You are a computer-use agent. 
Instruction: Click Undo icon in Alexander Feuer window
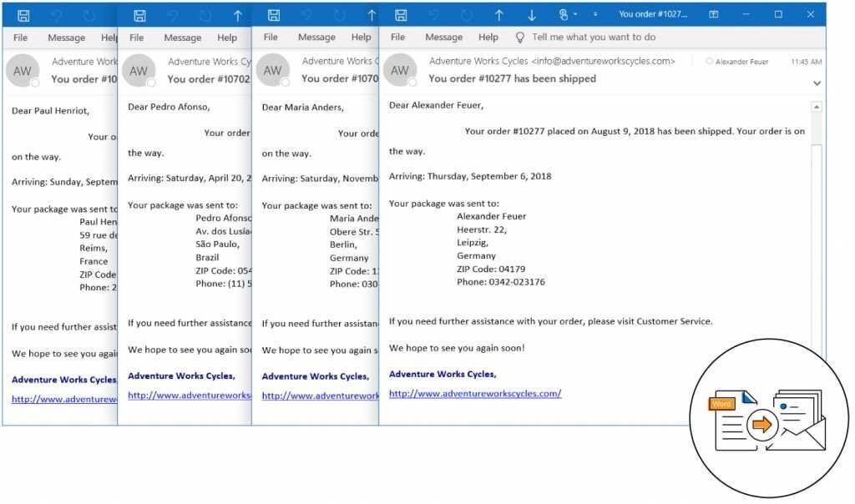point(434,15)
